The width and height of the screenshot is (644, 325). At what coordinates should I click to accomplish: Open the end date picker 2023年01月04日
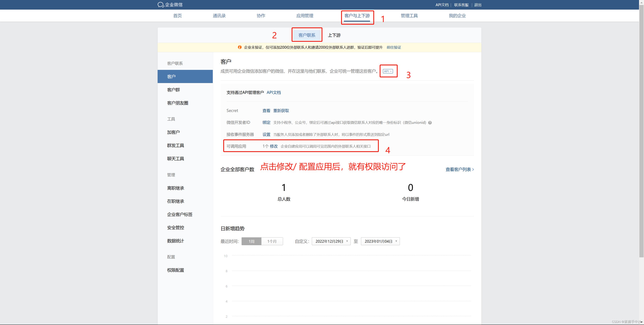[x=380, y=241]
